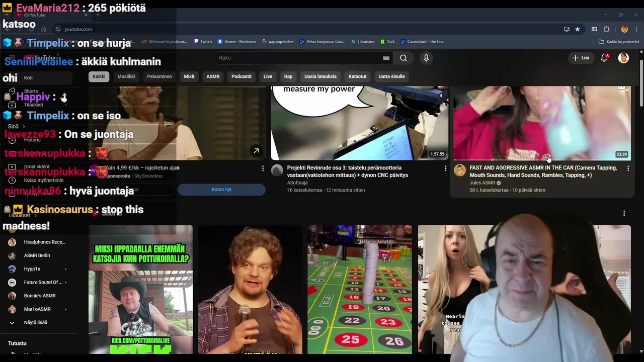
Task: Open the Pelaa kimpassa: Casi... bookmark
Action: coord(323,42)
